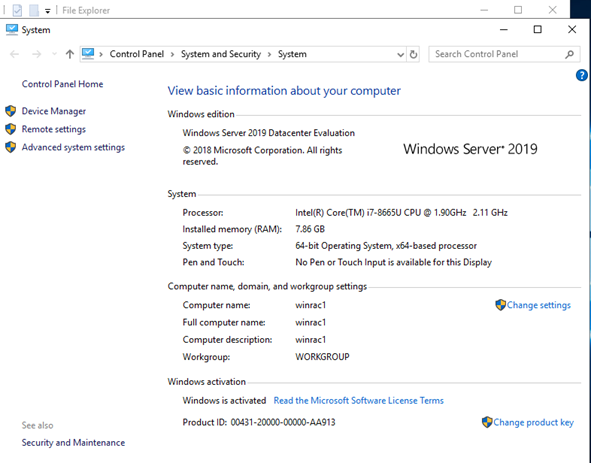Click the Up arrow navigation button
Image resolution: width=591 pixels, height=463 pixels.
pos(69,54)
